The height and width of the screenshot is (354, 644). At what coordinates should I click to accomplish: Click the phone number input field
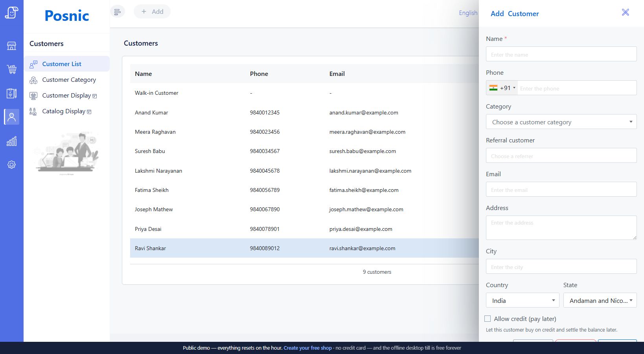(577, 88)
